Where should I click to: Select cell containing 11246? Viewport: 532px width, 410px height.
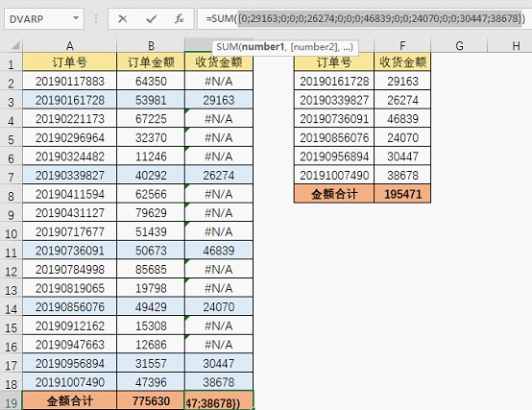pos(151,157)
